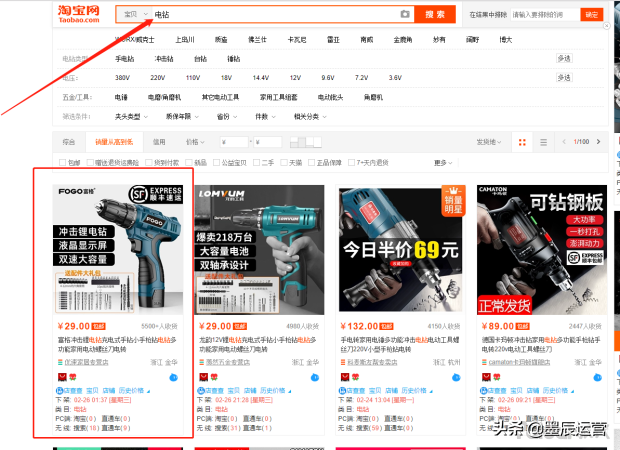
Task: Expand the 质保年限 dropdown
Action: (x=182, y=117)
